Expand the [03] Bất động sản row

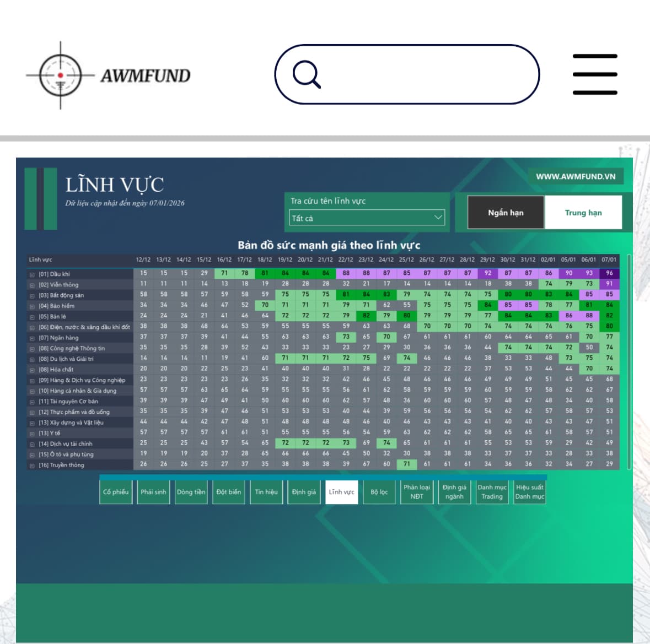pos(32,296)
